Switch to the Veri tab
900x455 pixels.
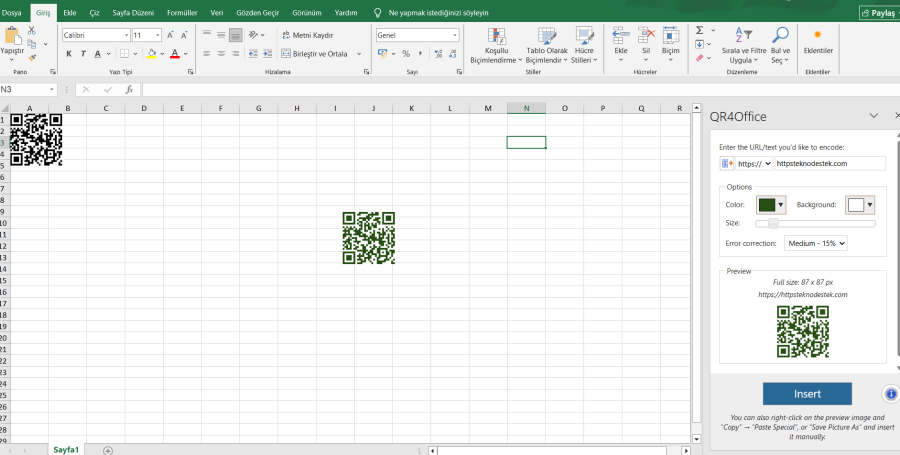coord(217,13)
